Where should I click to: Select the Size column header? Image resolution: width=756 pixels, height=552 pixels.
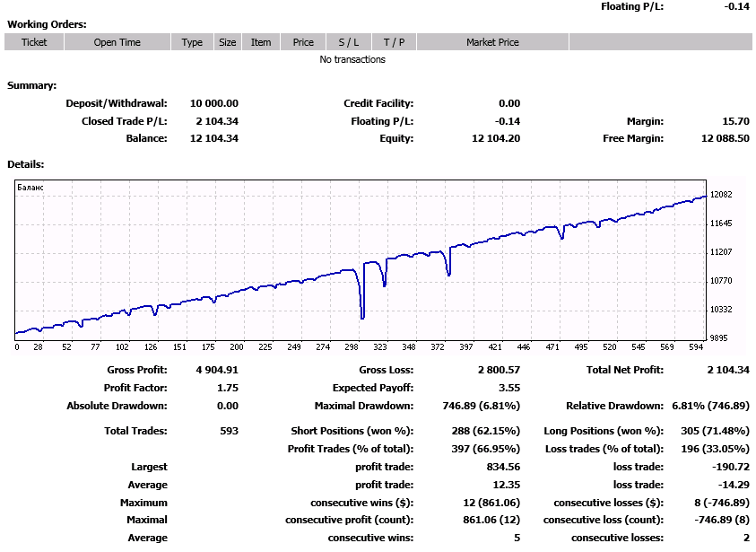point(228,42)
